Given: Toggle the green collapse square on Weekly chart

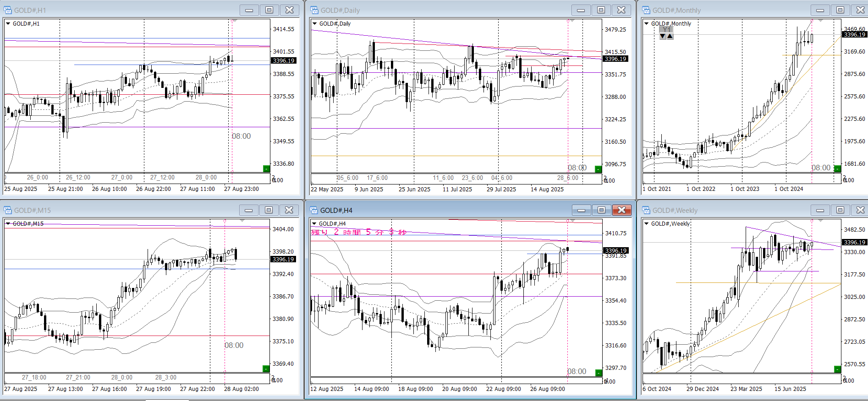Looking at the screenshot, I should tap(837, 369).
